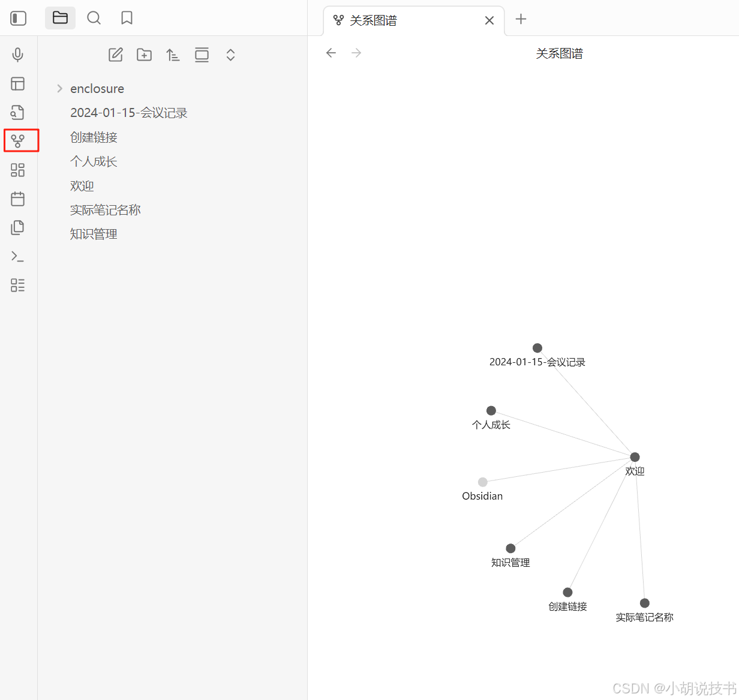Close the 关系图谱 tab
Image resolution: width=739 pixels, height=700 pixels.
[x=489, y=20]
